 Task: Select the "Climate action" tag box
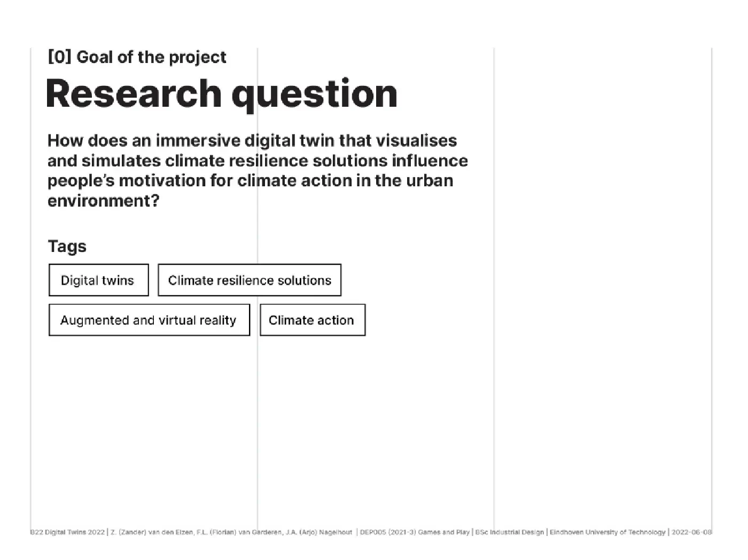click(313, 320)
